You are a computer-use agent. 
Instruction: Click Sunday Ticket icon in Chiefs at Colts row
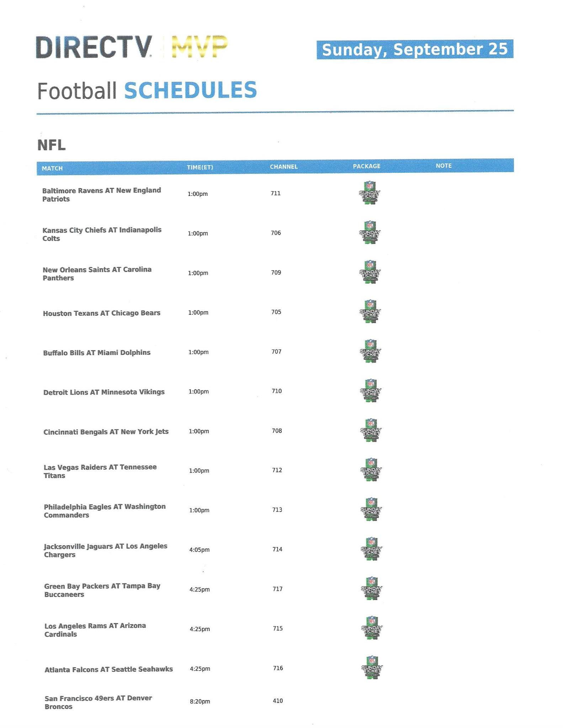(x=370, y=232)
